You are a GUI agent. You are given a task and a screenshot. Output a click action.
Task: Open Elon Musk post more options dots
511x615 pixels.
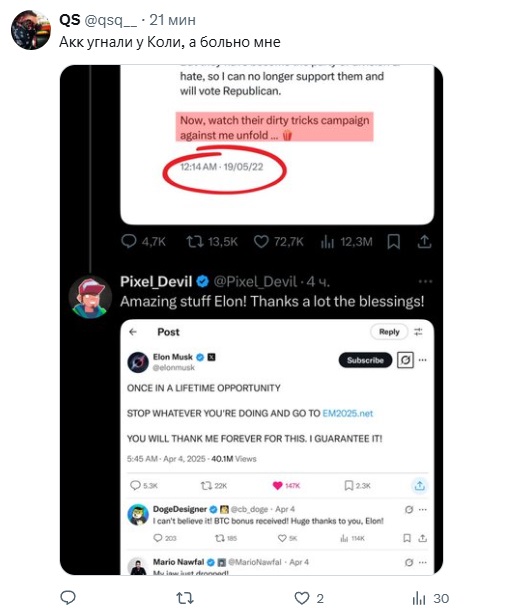click(422, 360)
